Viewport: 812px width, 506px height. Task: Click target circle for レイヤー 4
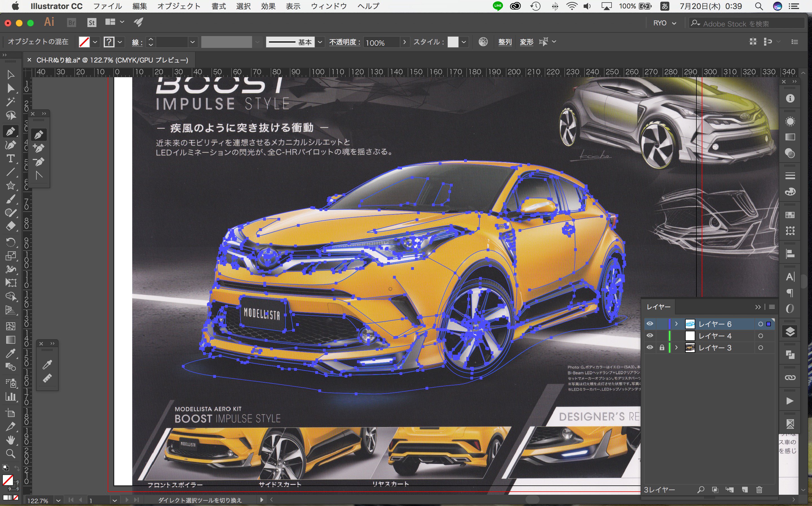point(760,336)
